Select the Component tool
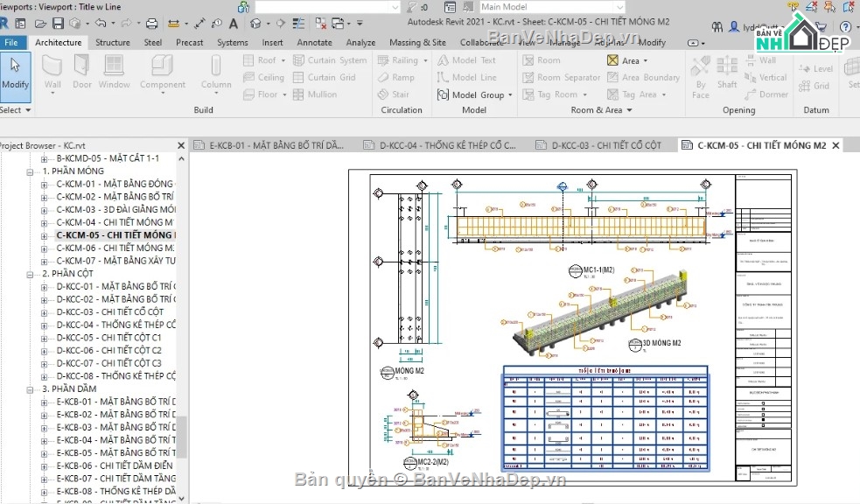Viewport: 860px width, 504px height. coord(163,73)
